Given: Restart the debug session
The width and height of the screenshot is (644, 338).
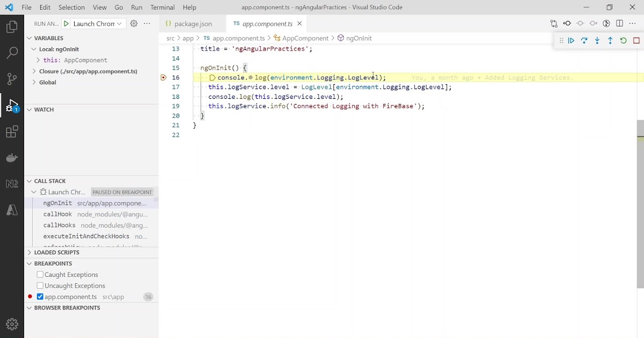Looking at the screenshot, I should coord(623,40).
